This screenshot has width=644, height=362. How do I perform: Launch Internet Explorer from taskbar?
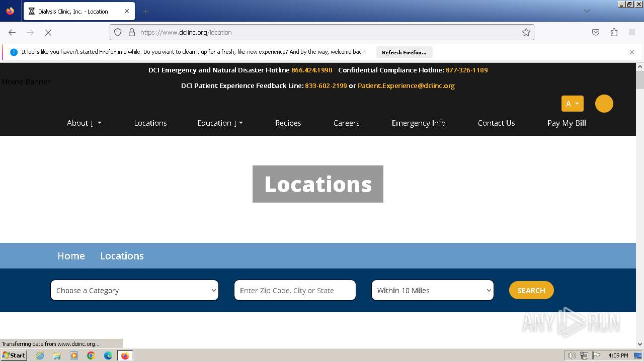pyautogui.click(x=40, y=355)
